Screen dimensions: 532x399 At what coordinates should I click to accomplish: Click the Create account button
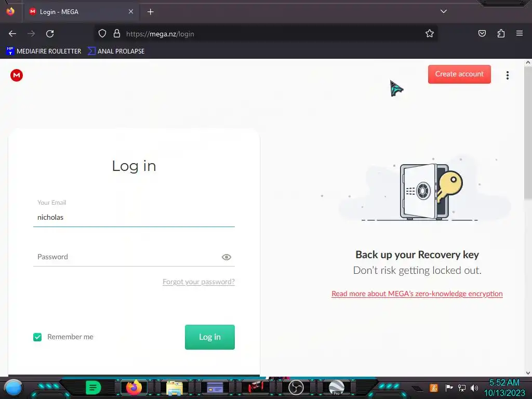click(459, 74)
